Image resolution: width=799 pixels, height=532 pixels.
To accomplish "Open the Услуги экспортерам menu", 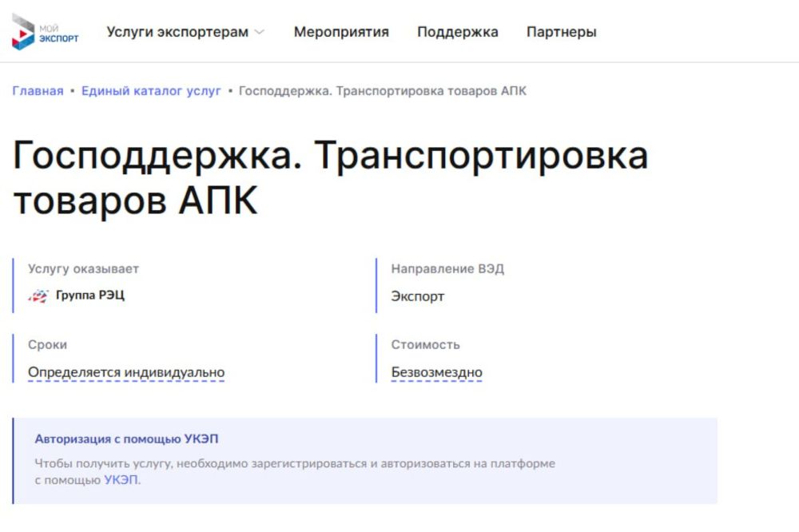I will (177, 32).
